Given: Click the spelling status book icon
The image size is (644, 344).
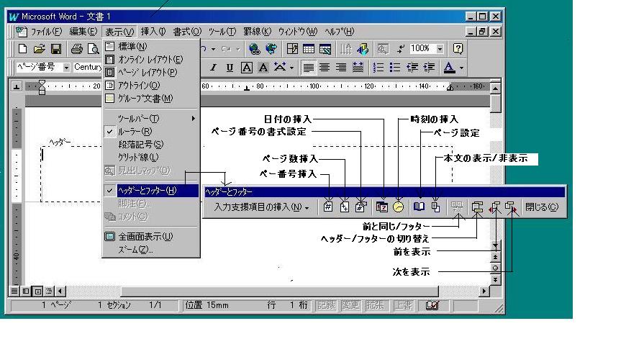Looking at the screenshot, I should 432,305.
